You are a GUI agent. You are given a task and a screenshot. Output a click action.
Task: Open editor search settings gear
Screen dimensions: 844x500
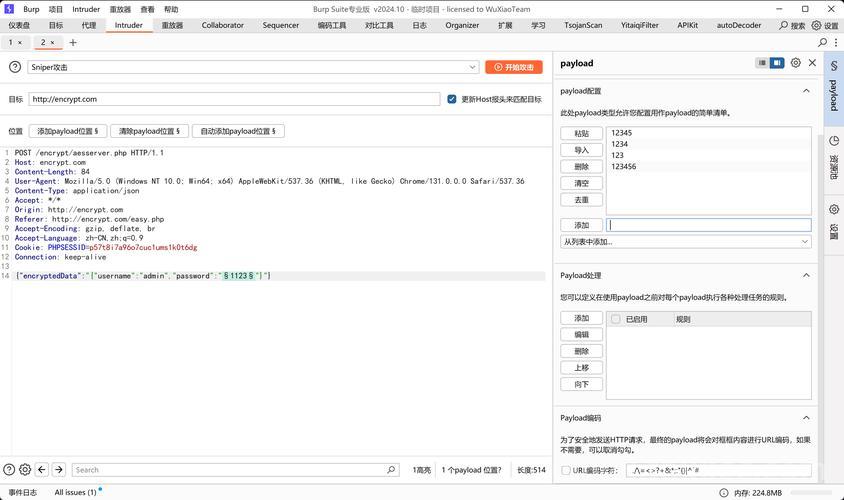coord(25,469)
